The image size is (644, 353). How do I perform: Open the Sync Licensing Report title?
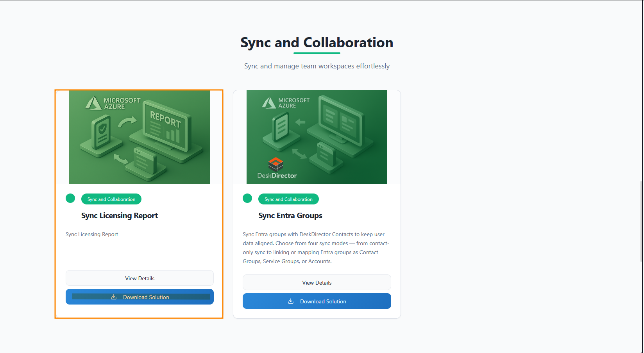coord(120,215)
